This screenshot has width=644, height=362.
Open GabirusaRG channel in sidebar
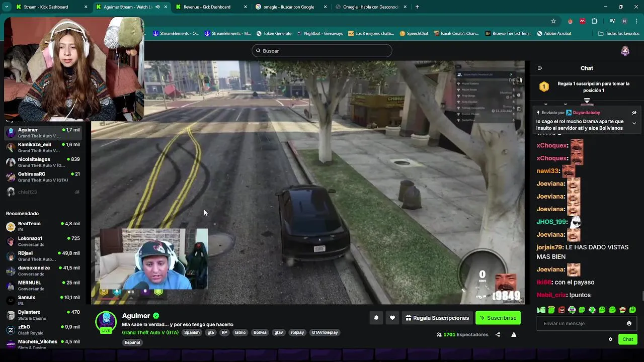pyautogui.click(x=43, y=176)
